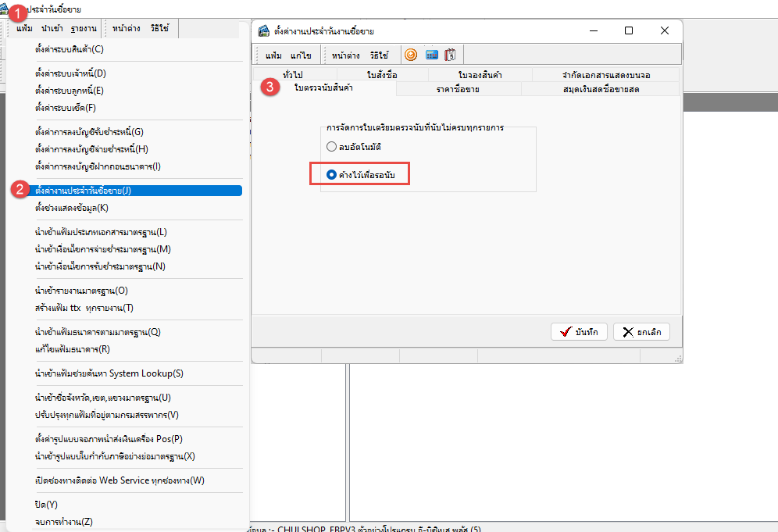Image resolution: width=778 pixels, height=532 pixels.
Task: Select ตั้งค่างานประจำวันซื้อขาย(J) menu entry
Action: click(x=83, y=191)
